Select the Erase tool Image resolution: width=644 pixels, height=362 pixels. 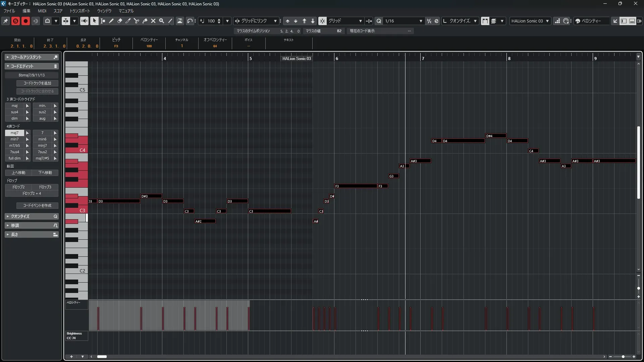(x=120, y=21)
